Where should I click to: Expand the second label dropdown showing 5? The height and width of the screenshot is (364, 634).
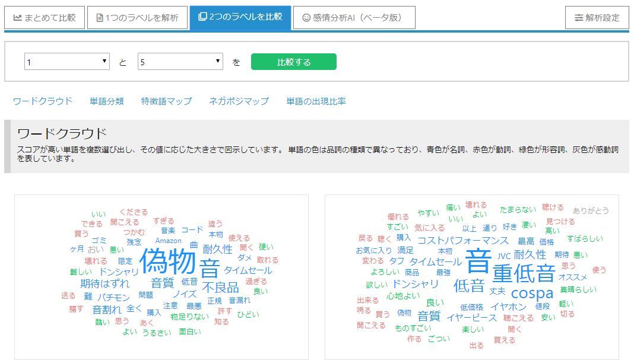180,62
